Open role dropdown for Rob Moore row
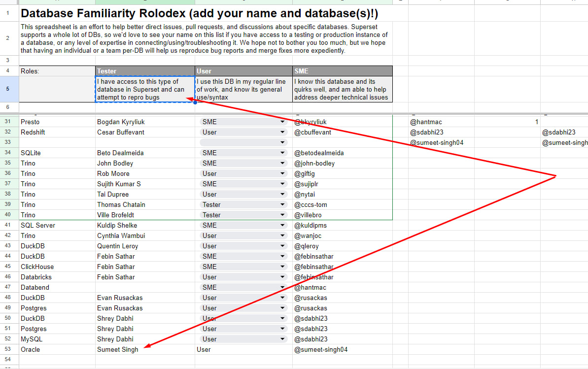 tap(282, 173)
